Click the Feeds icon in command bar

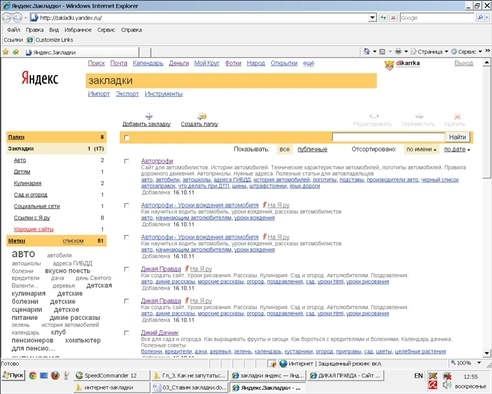[x=382, y=52]
